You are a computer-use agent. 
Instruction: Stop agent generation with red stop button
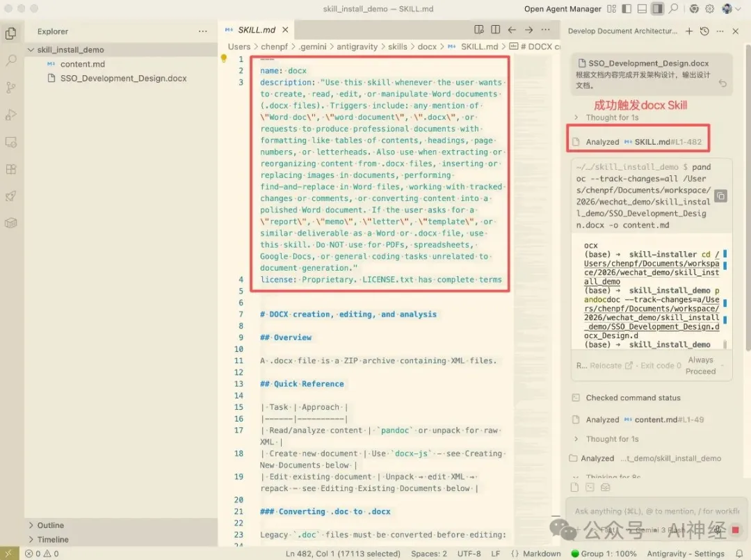pyautogui.click(x=735, y=531)
